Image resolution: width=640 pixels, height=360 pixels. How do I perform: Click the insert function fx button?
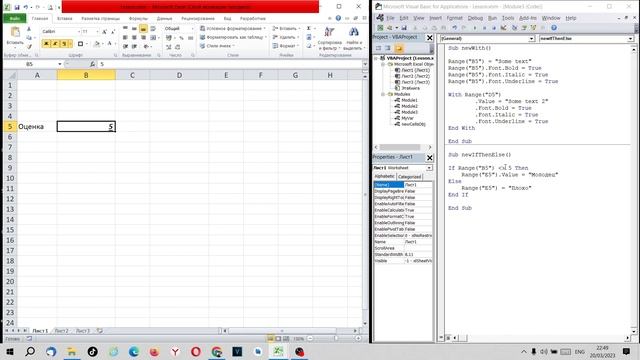click(92, 64)
